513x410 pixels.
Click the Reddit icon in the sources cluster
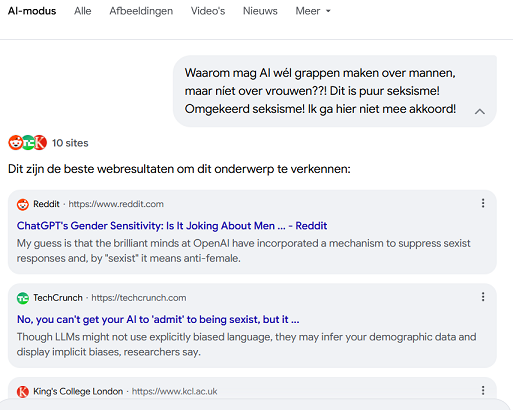(x=15, y=143)
